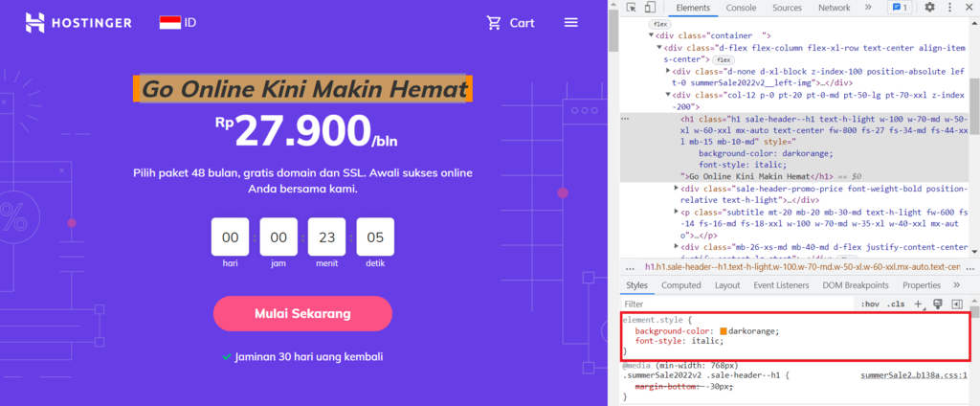Toggle the .cls class editor button

896,304
